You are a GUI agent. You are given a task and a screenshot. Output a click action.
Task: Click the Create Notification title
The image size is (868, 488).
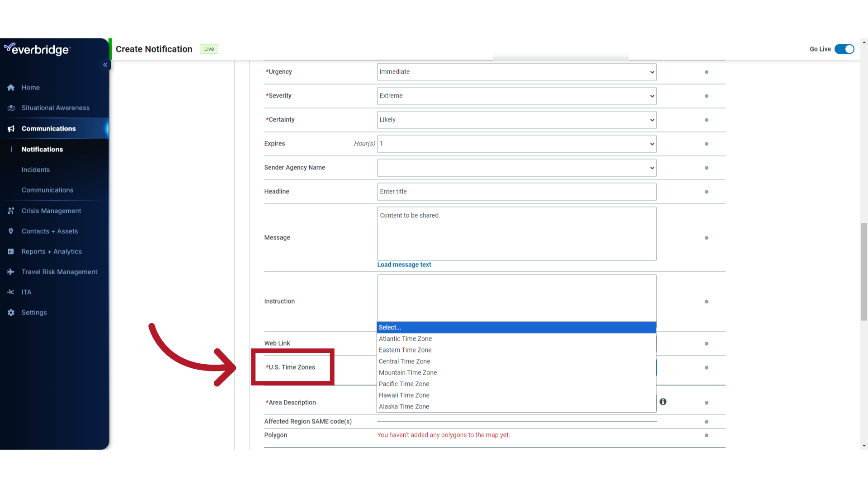[x=154, y=49]
